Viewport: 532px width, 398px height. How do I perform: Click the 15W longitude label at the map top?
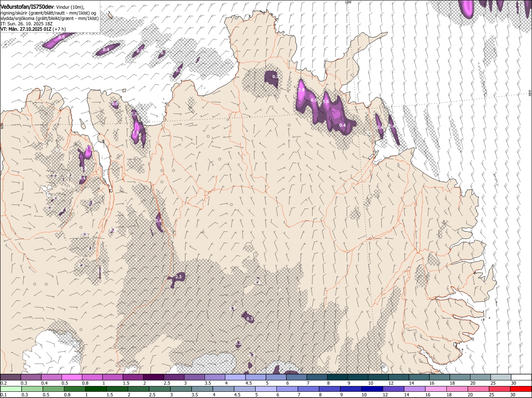[348, 2]
